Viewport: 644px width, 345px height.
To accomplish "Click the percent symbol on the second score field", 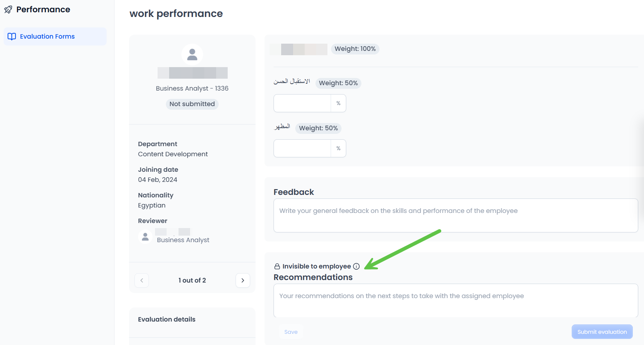I will click(338, 148).
